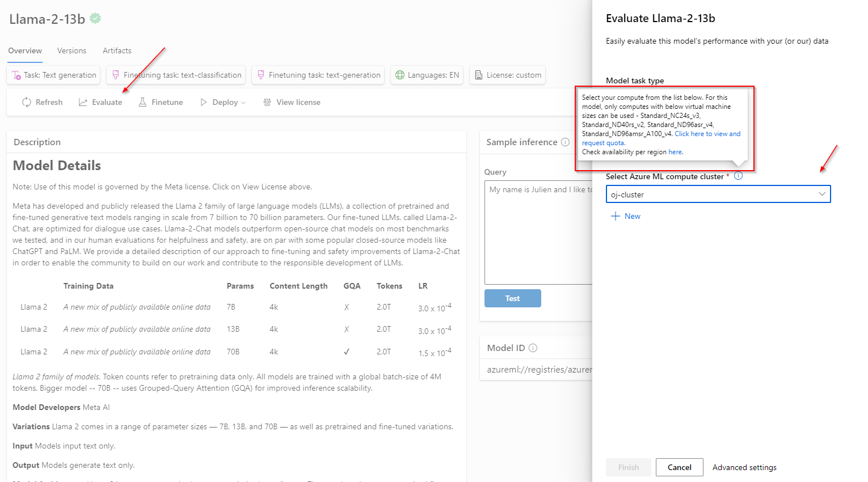Click the Deploy play icon

pyautogui.click(x=204, y=102)
